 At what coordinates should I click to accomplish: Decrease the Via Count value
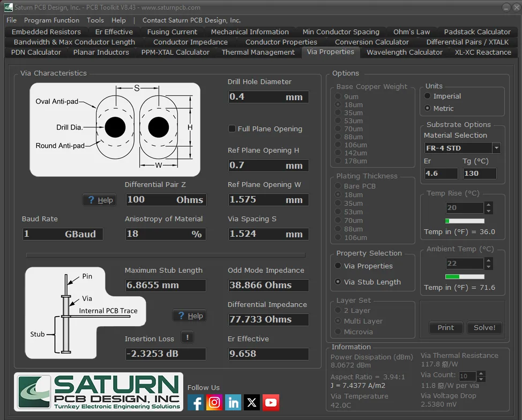click(x=481, y=379)
